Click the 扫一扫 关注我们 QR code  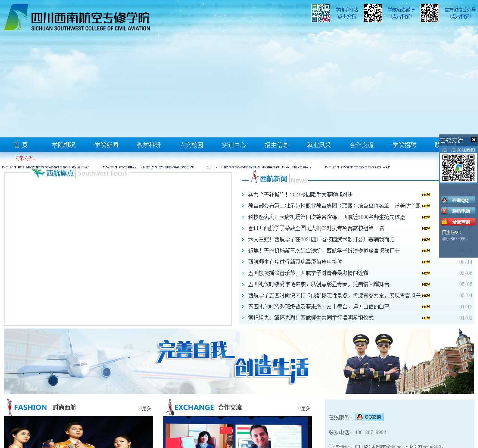[x=459, y=168]
